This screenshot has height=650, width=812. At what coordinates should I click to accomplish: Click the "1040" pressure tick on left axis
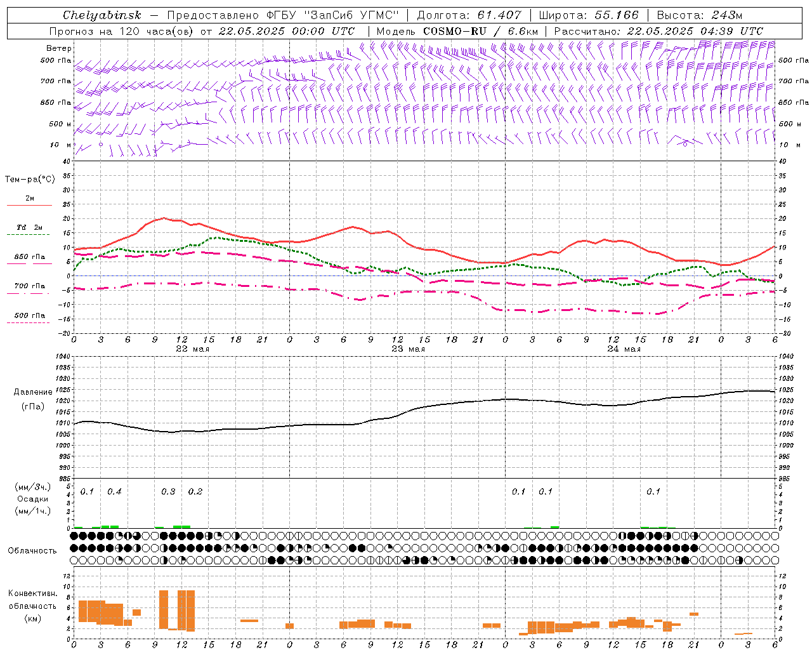tap(63, 357)
